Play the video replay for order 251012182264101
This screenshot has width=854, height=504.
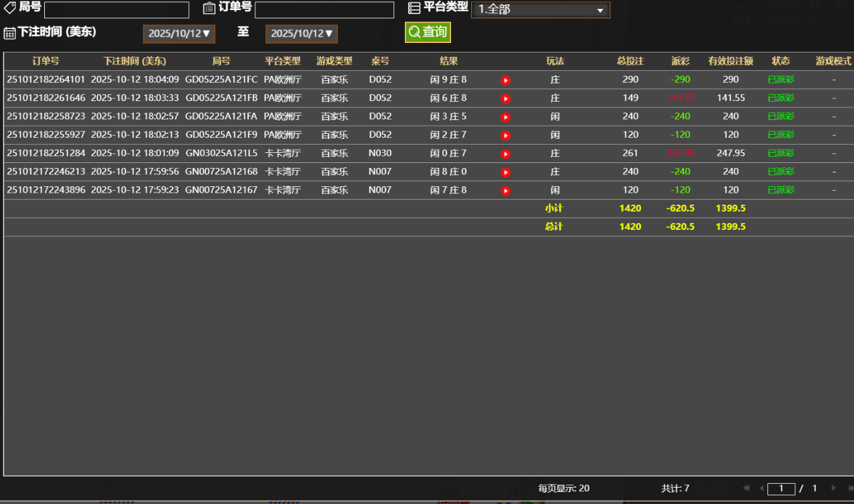505,80
